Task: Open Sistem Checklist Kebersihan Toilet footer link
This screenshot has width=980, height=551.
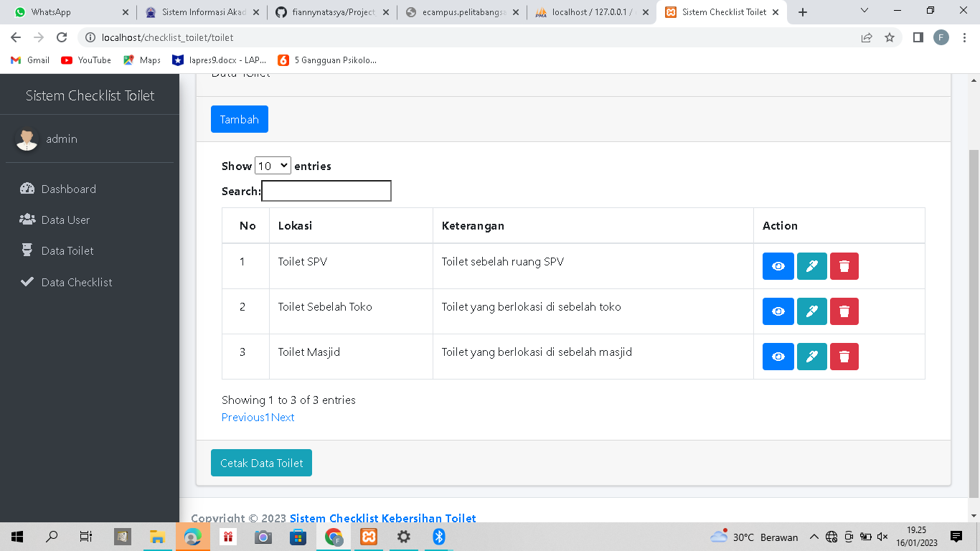Action: (x=382, y=518)
